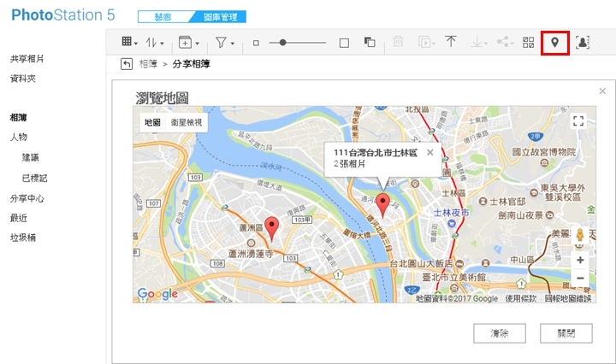Viewport: 616px width, 364px height.
Task: Expand the download dropdown arrow
Action: click(x=486, y=44)
